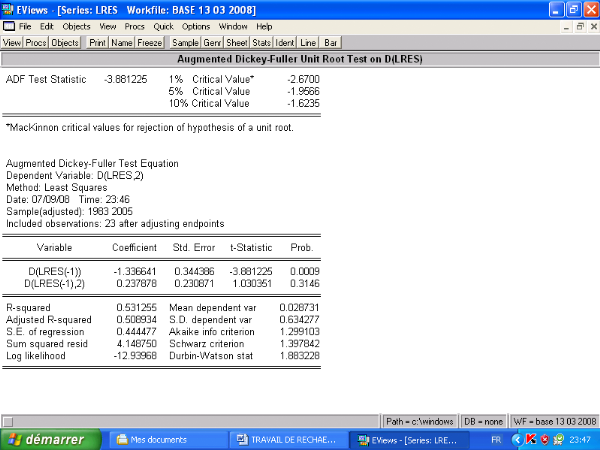The height and width of the screenshot is (450, 600).
Task: Switch to TRAVAIL DE RECHAE... taskbar window
Action: tap(288, 440)
